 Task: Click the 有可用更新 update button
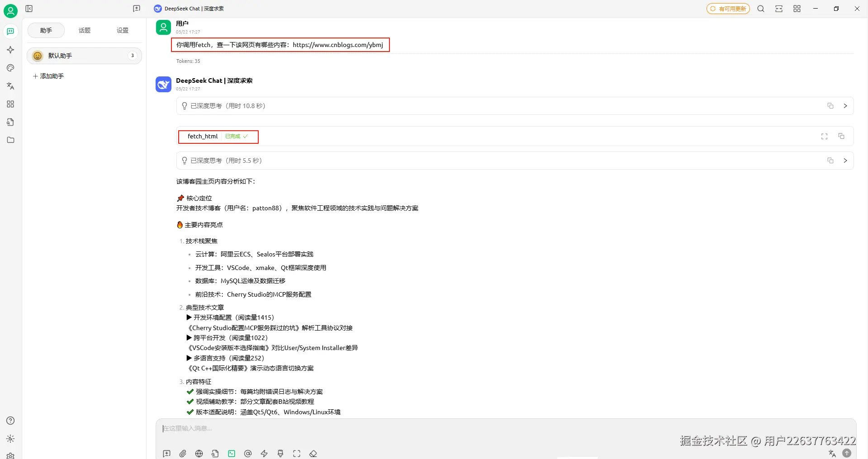pos(728,9)
